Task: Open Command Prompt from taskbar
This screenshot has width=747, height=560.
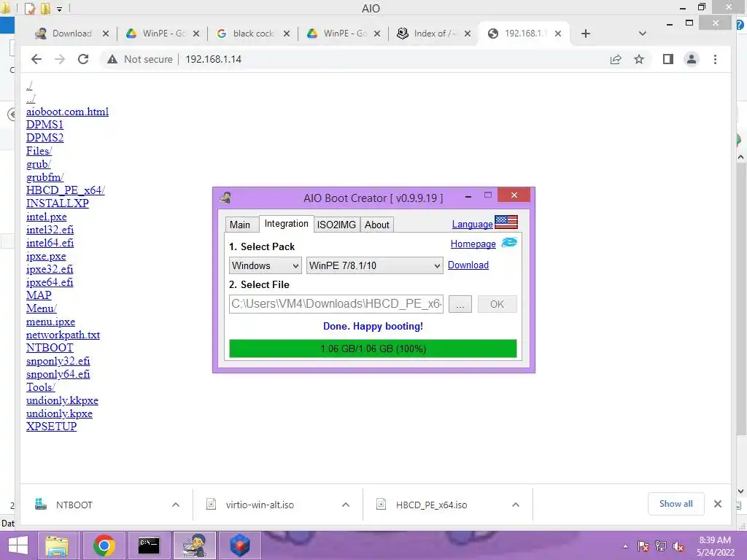Action: point(149,545)
